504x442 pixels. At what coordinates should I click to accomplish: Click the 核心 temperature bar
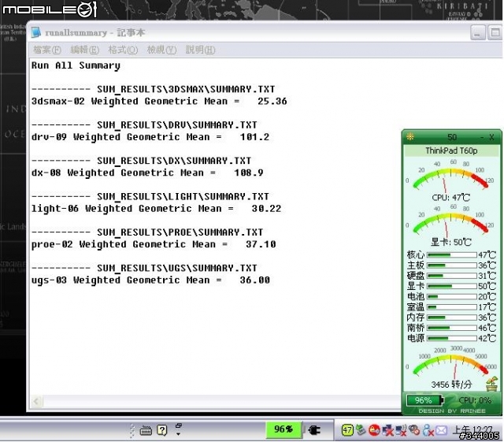[x=451, y=254]
